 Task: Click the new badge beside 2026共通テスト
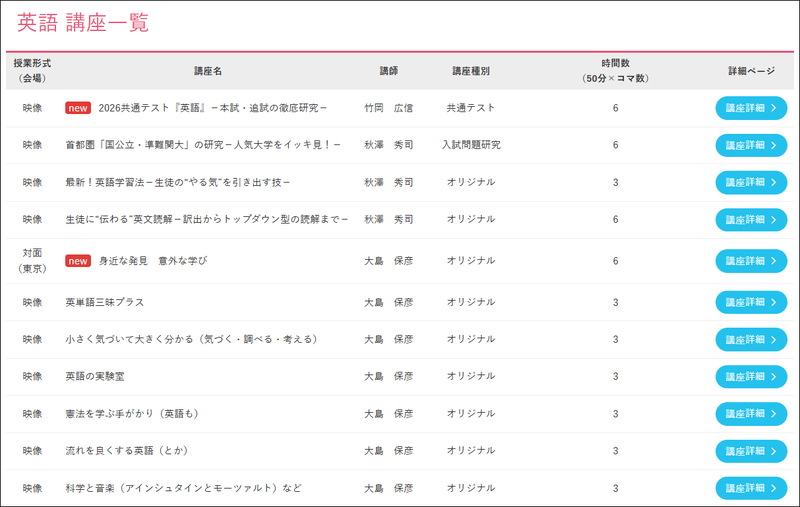pos(78,108)
